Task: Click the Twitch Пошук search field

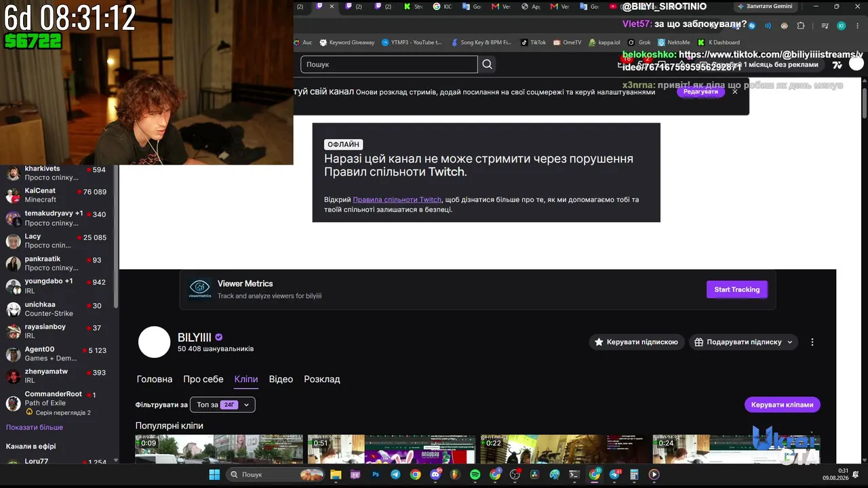Action: click(389, 64)
